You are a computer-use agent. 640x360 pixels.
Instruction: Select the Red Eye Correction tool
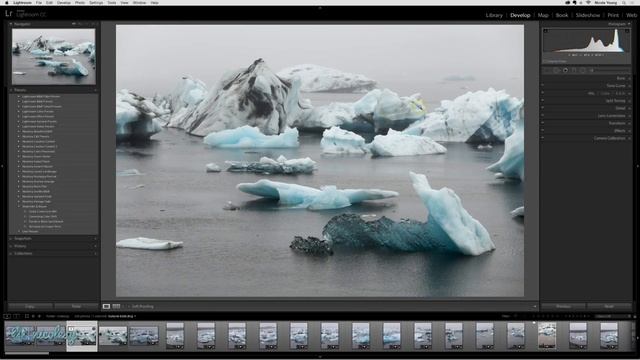(565, 70)
